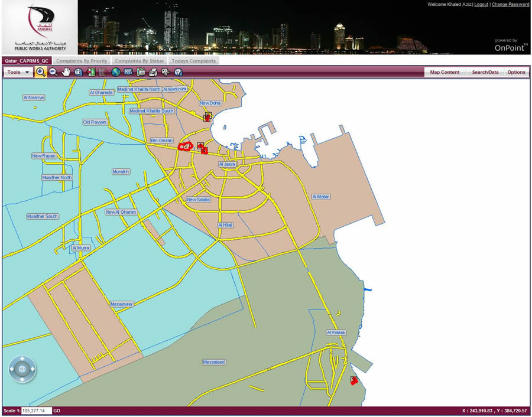This screenshot has width=532, height=417.
Task: Click the Al Nasriya map label
Action: (x=34, y=97)
